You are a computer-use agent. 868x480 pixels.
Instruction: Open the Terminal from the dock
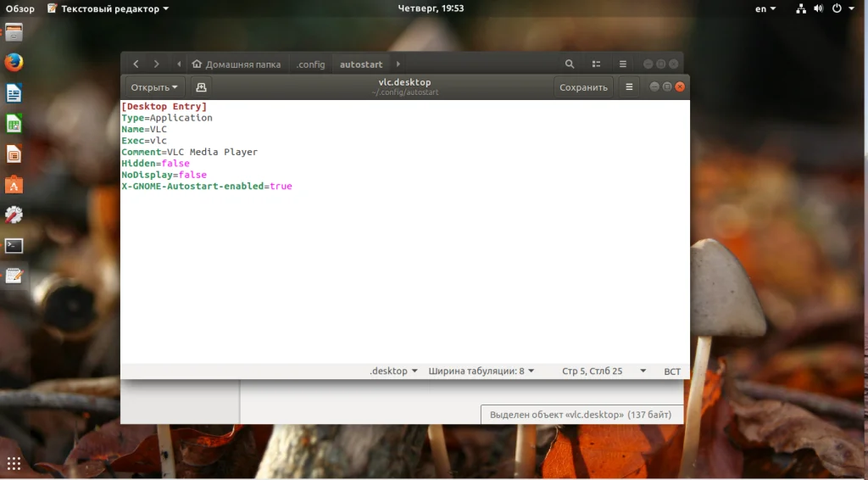coord(14,245)
